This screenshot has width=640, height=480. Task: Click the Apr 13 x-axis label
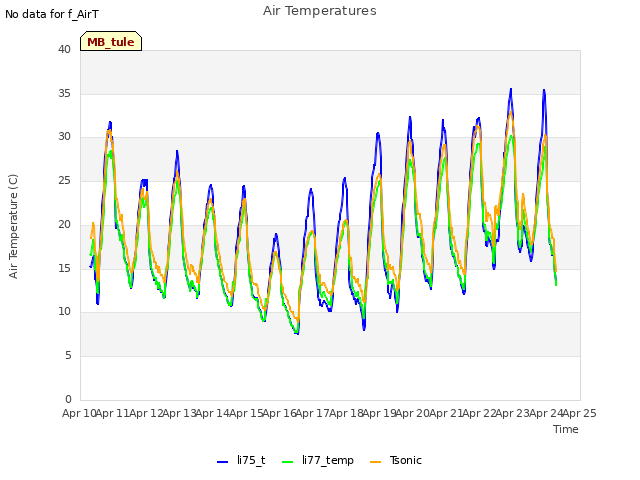(x=179, y=413)
